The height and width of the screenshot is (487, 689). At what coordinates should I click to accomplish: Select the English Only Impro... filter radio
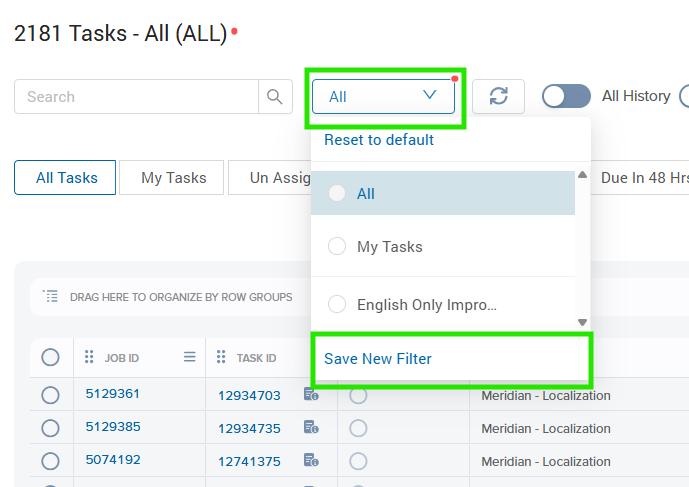tap(337, 304)
